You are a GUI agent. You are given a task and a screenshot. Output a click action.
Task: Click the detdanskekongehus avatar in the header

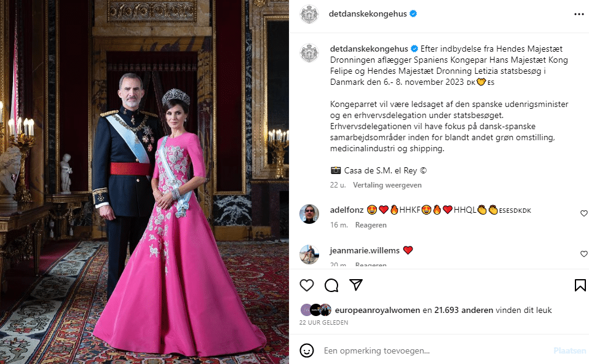tap(309, 14)
